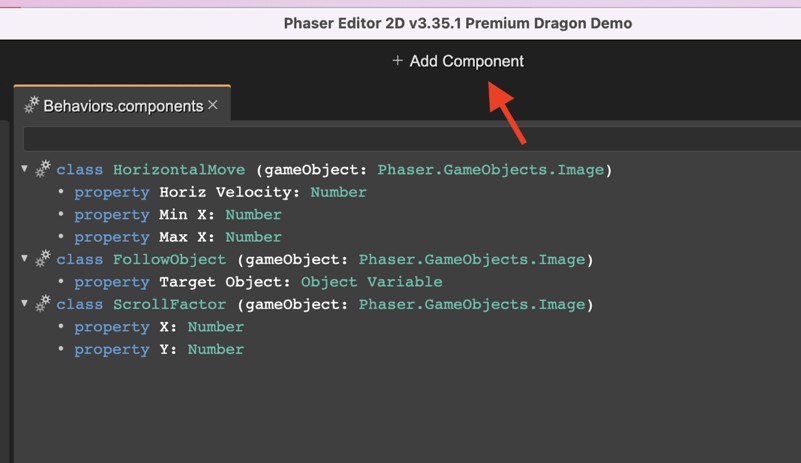Select the HorizontalMove class row
Viewport: 801px width, 463px height.
pos(330,170)
